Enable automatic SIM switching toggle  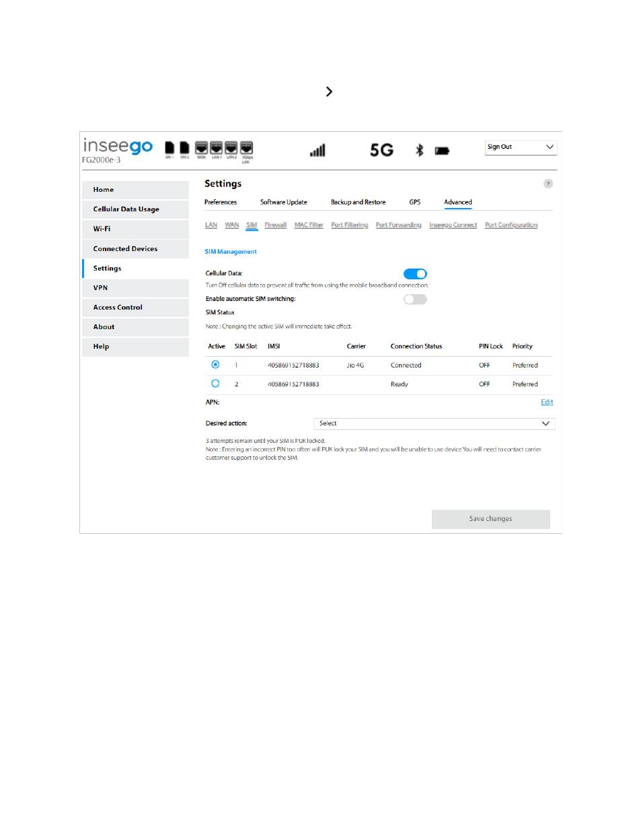coord(415,299)
